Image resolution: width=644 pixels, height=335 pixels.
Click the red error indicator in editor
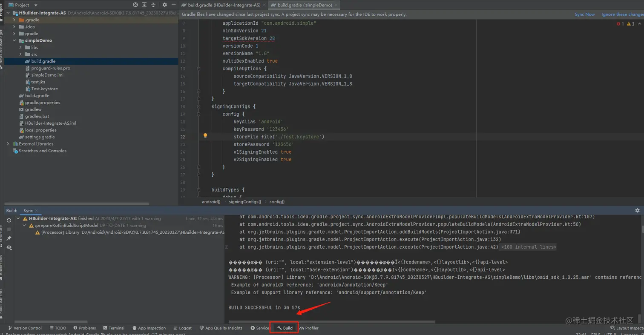point(620,24)
